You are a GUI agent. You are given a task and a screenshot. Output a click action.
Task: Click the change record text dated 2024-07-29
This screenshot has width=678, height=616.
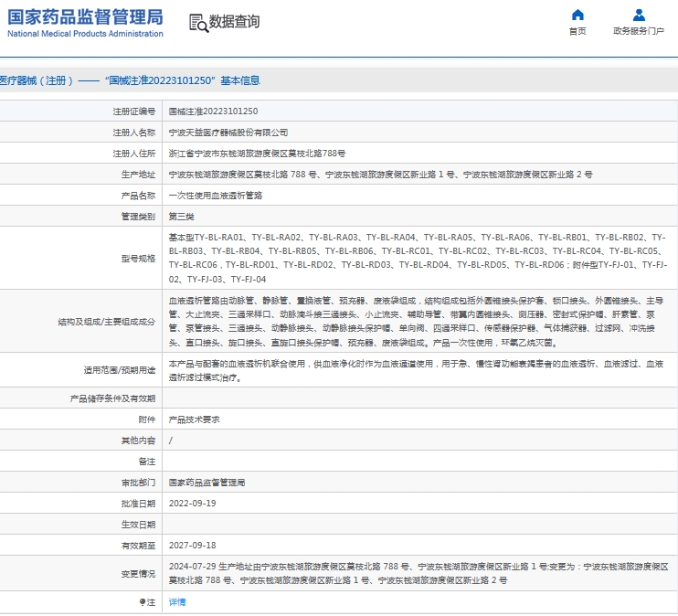click(x=418, y=573)
